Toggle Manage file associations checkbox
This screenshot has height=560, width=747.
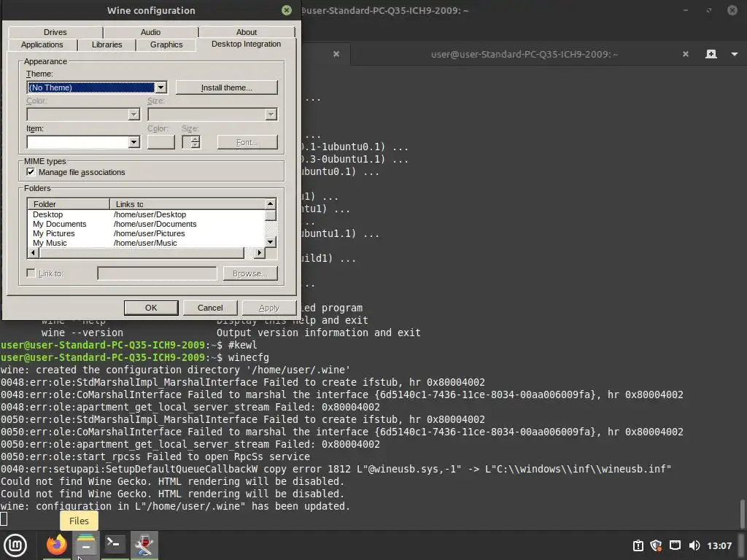point(31,172)
